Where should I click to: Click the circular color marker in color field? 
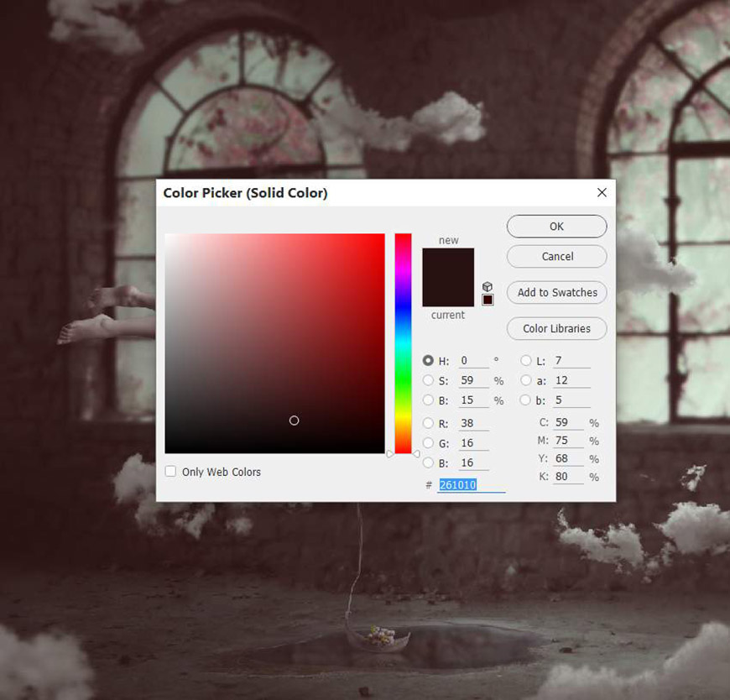[x=294, y=421]
